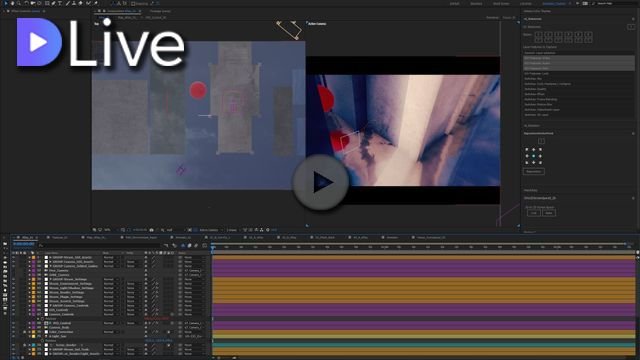Select the bottom-right anchor point in grid
Image resolution: width=640 pixels, height=360 pixels.
540,162
